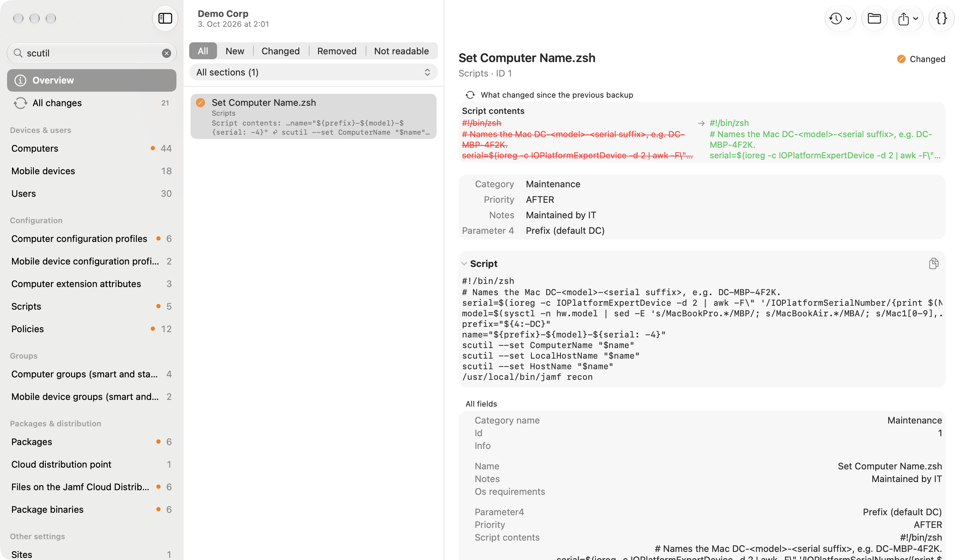Open the Packages section
Image resolution: width=960 pixels, height=560 pixels.
(x=91, y=442)
